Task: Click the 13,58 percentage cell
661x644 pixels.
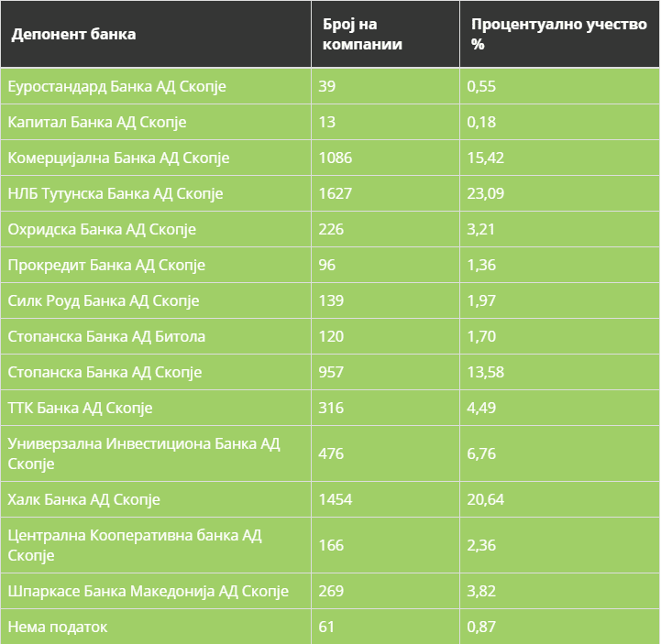Action: pyautogui.click(x=560, y=372)
